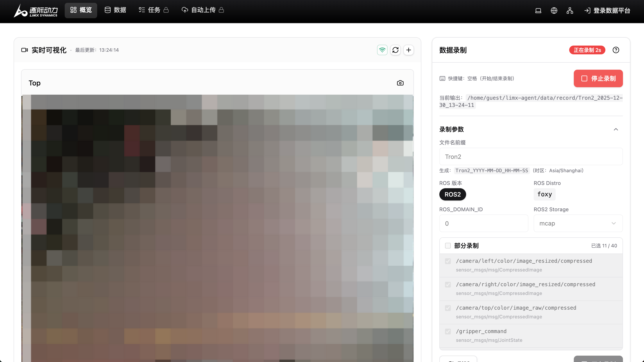The image size is (644, 362).
Task: Stop recording with 停止录制 button
Action: point(598,78)
